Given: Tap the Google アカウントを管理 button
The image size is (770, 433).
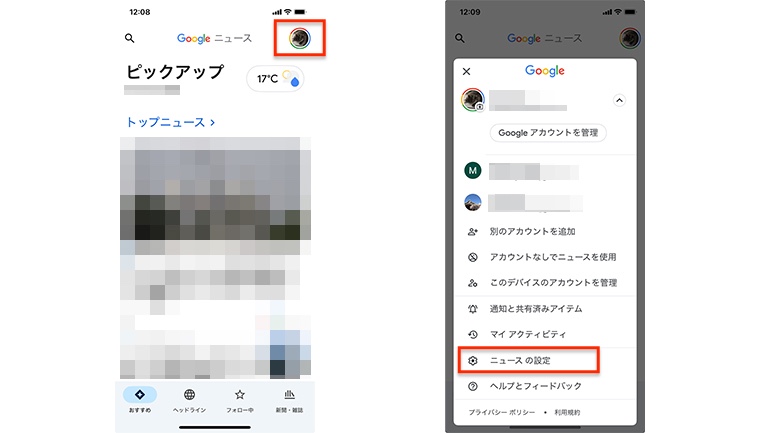Looking at the screenshot, I should click(x=548, y=133).
